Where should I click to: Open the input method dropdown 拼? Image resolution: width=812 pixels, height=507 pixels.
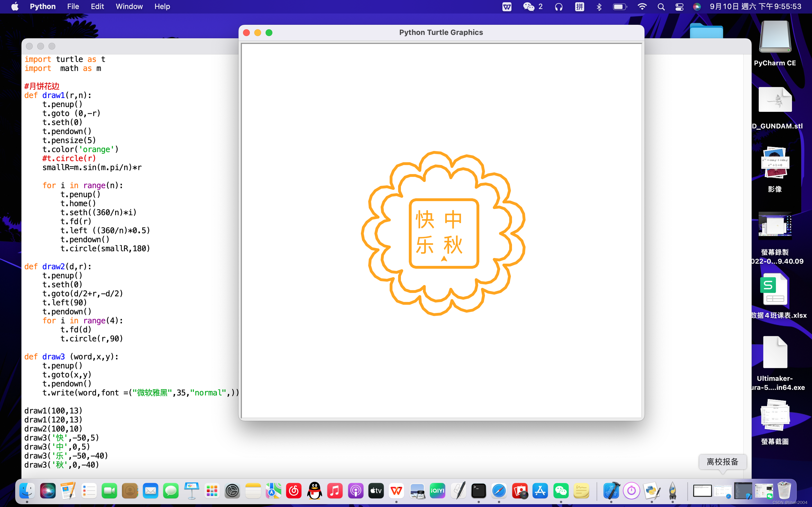pyautogui.click(x=579, y=7)
